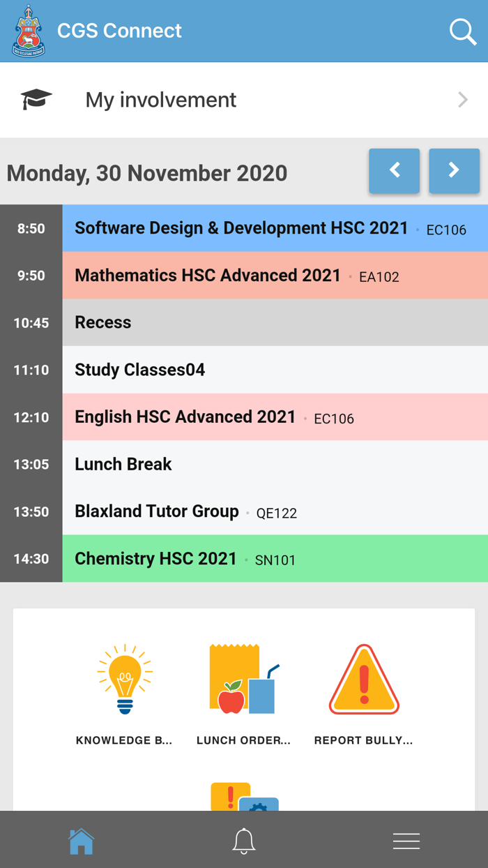Image resolution: width=488 pixels, height=868 pixels.
Task: Select the Home tab in bottom navigation
Action: [81, 840]
